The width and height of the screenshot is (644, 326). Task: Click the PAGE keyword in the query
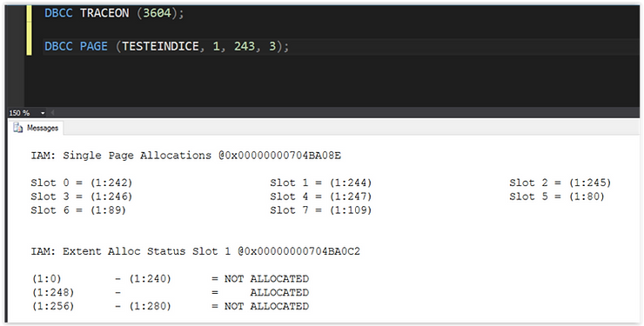pos(94,46)
